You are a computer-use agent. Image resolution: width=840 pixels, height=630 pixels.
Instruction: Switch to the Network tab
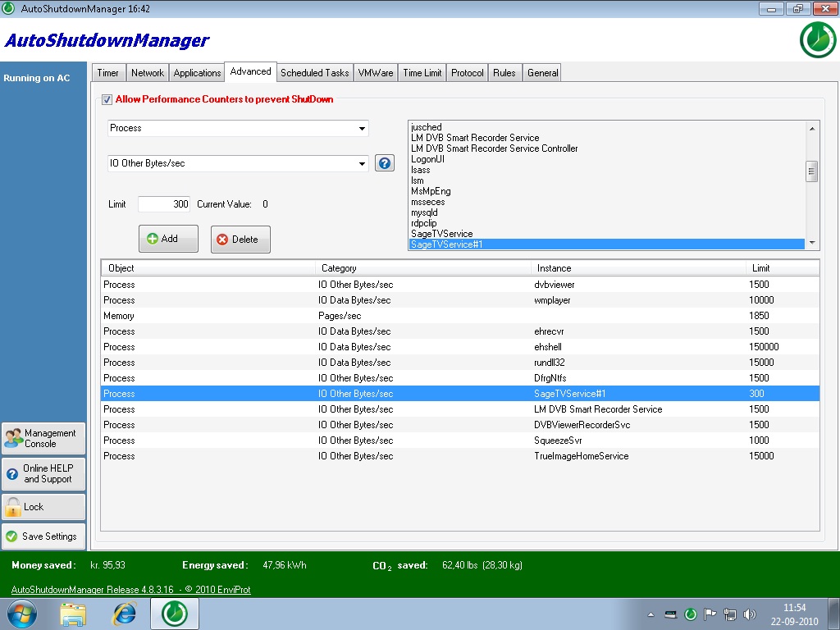coord(148,73)
